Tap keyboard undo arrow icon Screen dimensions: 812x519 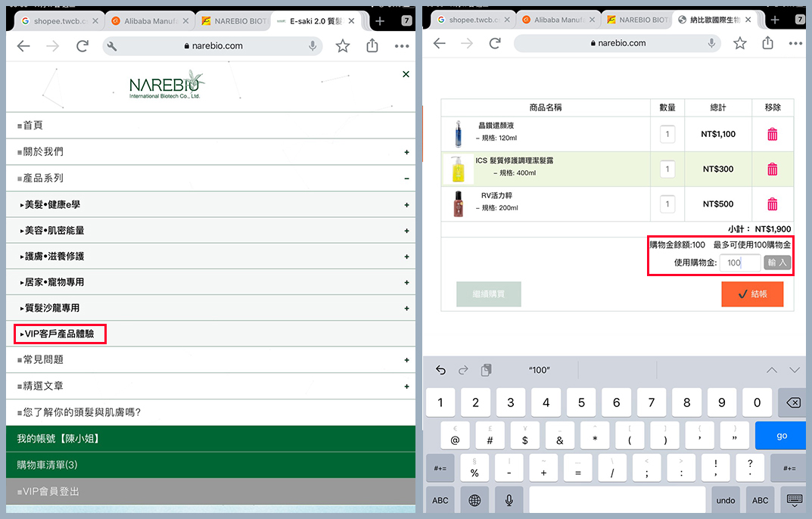click(440, 370)
